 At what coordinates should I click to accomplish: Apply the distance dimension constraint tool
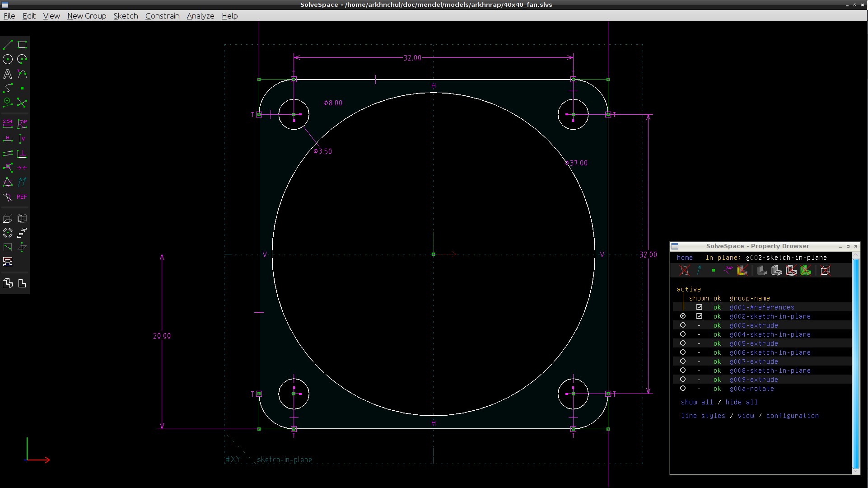(8, 123)
